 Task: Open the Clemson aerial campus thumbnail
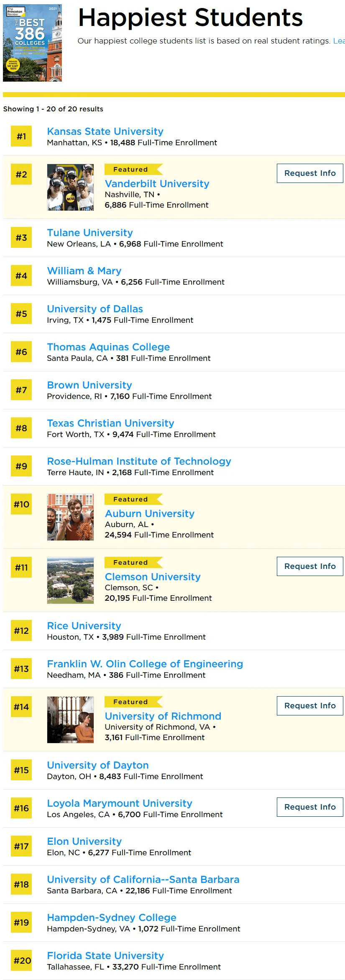tap(70, 580)
